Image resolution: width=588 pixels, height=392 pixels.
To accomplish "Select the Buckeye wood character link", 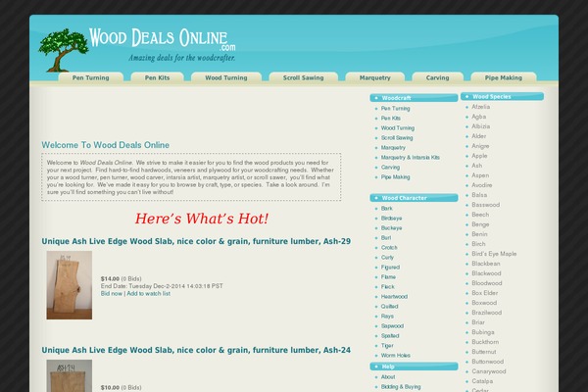I will point(391,227).
